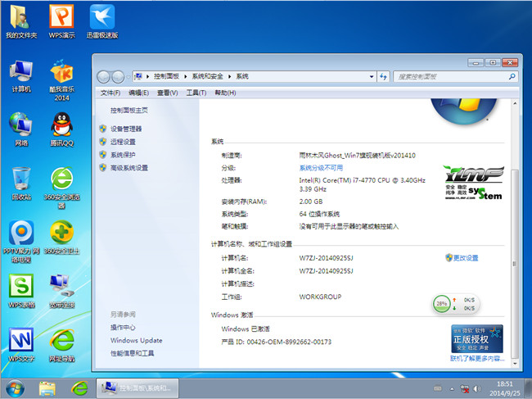This screenshot has height=399, width=532.
Task: Go to 控制面板主页 link
Action: [129, 110]
